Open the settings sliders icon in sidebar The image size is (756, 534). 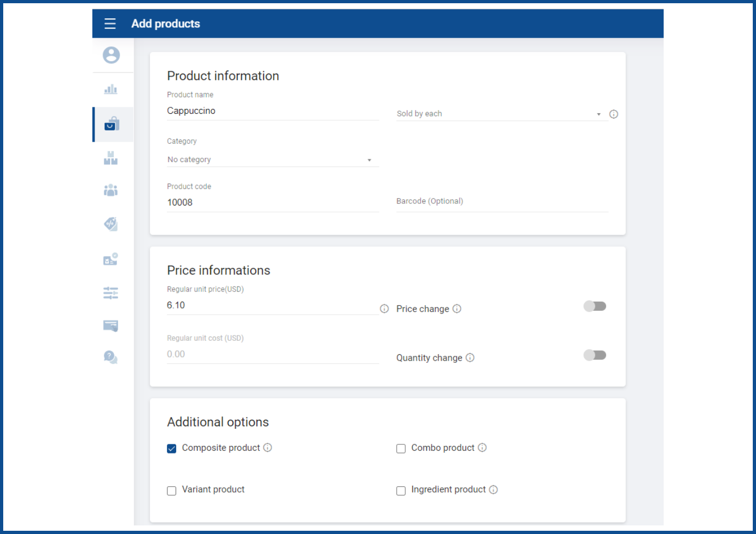tap(111, 292)
